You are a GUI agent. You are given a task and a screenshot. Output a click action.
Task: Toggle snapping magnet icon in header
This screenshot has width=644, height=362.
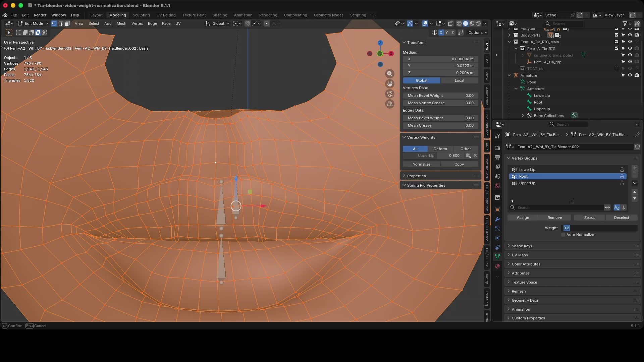pyautogui.click(x=248, y=23)
